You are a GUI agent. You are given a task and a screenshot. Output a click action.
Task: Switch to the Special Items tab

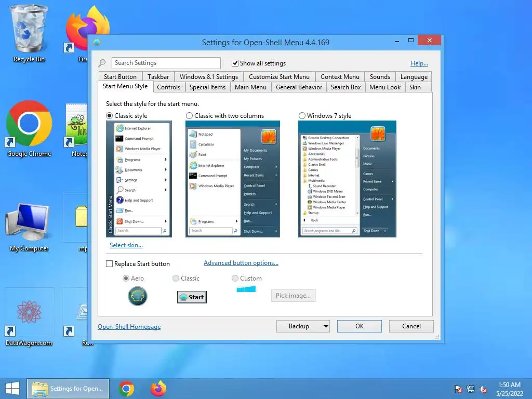[x=207, y=87]
